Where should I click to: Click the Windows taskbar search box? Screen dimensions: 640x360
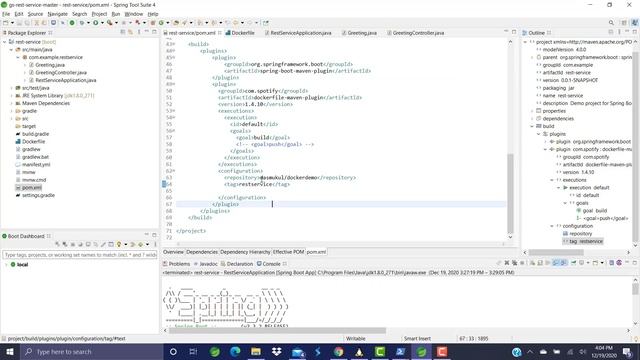tap(92, 351)
